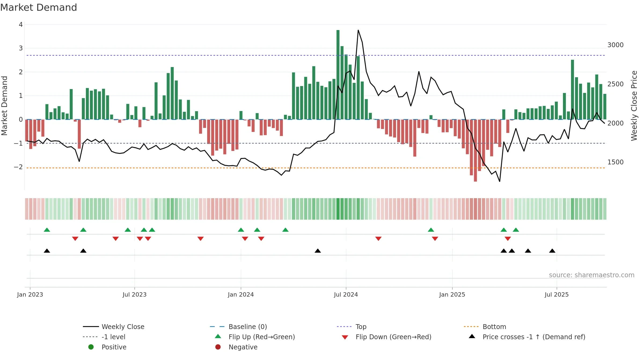The height and width of the screenshot is (362, 644).
Task: Click the highest peak of the weekly close line
Action: click(358, 30)
